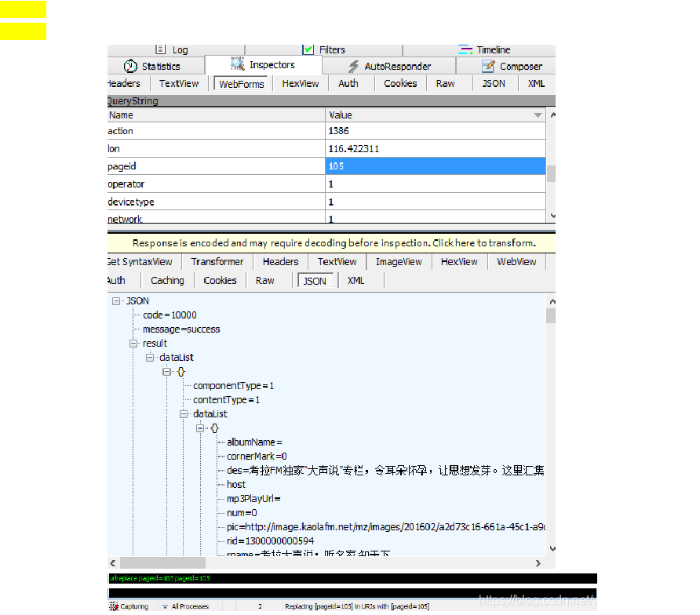The height and width of the screenshot is (615, 700).
Task: Select request JSON inspector tab
Action: point(494,83)
